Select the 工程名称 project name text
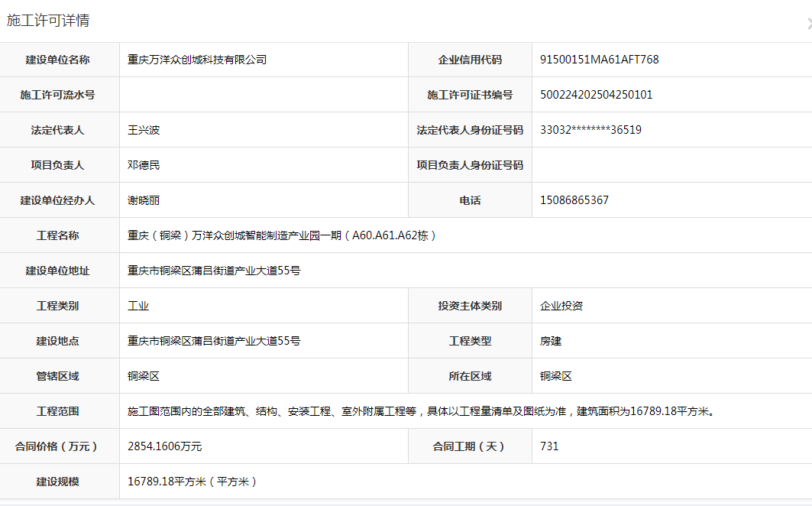The image size is (812, 506). tap(282, 235)
